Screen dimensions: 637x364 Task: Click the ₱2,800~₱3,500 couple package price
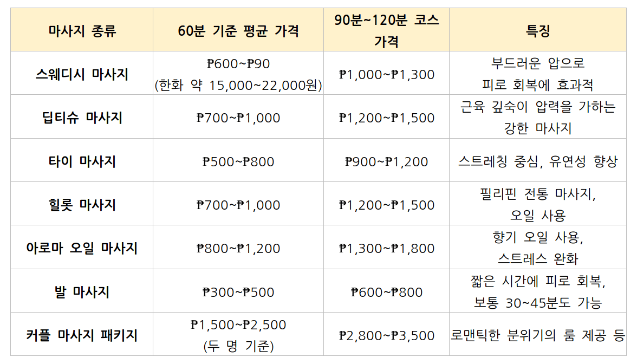click(x=386, y=335)
